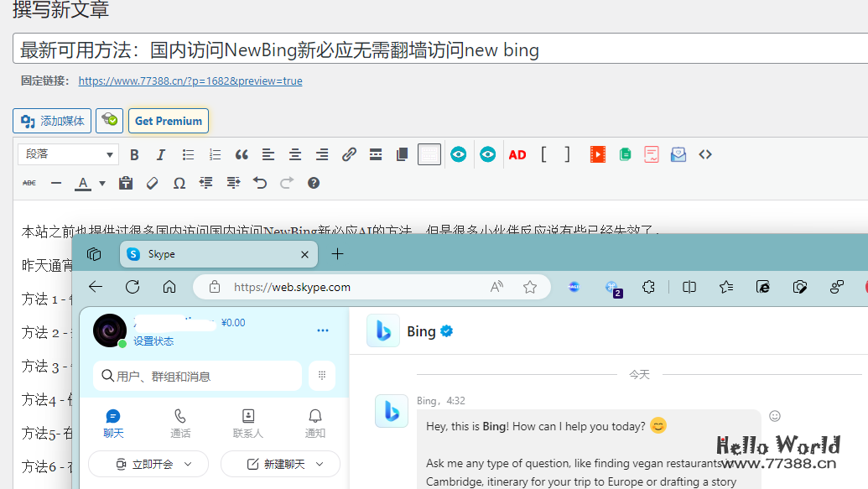
Task: Open a new browser tab
Action: tap(337, 253)
